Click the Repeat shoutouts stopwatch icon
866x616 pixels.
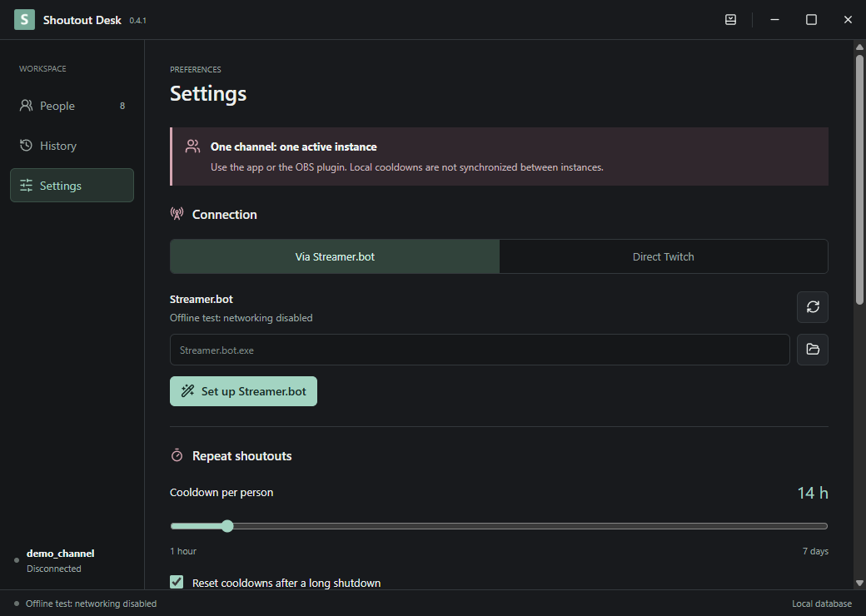click(177, 455)
